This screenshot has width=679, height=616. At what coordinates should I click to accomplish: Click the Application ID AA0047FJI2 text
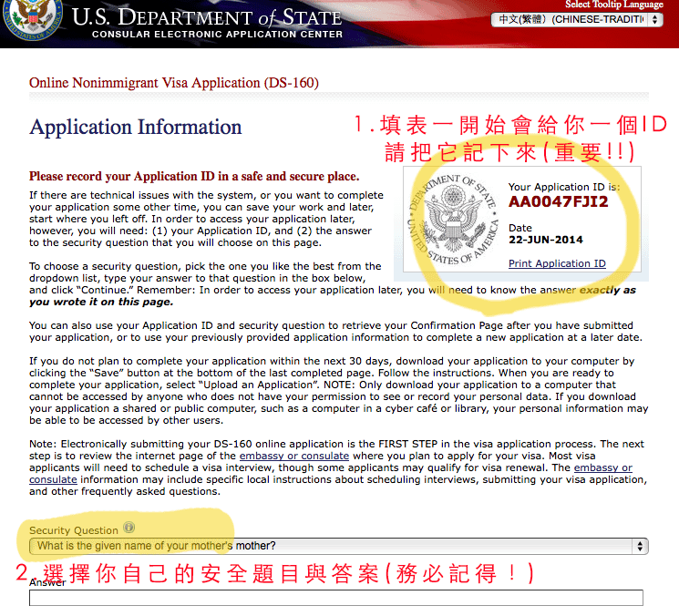(559, 201)
